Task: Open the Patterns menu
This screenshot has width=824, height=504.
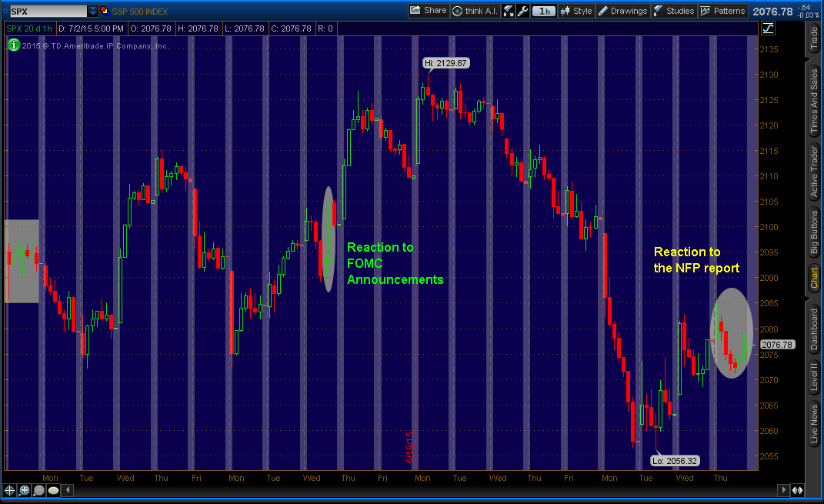Action: click(x=722, y=11)
